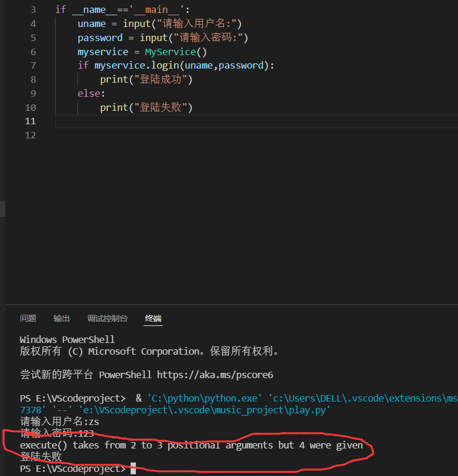Click the '__main__' string on line 3
Image resolution: width=458 pixels, height=476 pixels.
pyautogui.click(x=156, y=10)
